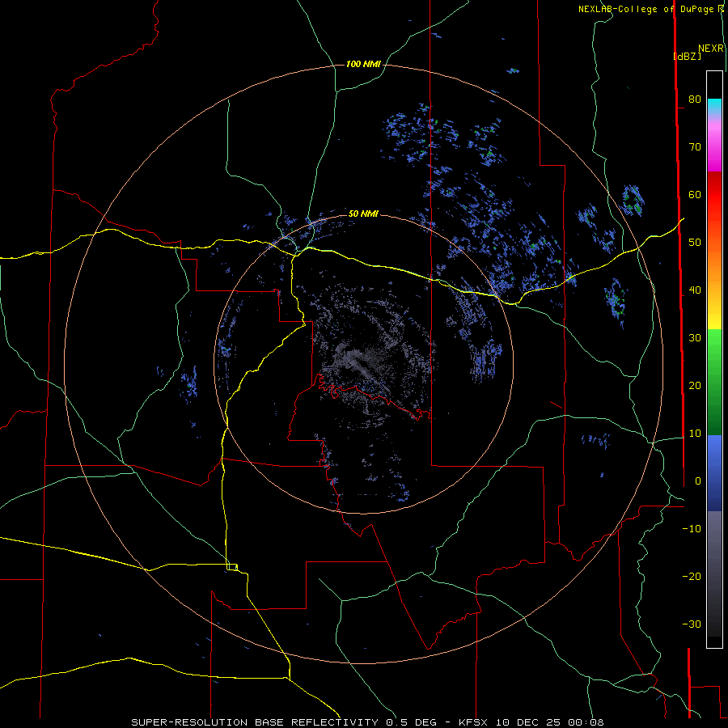
Task: Click the "NEXLAB-College of DuPage" header text
Action: pyautogui.click(x=647, y=9)
